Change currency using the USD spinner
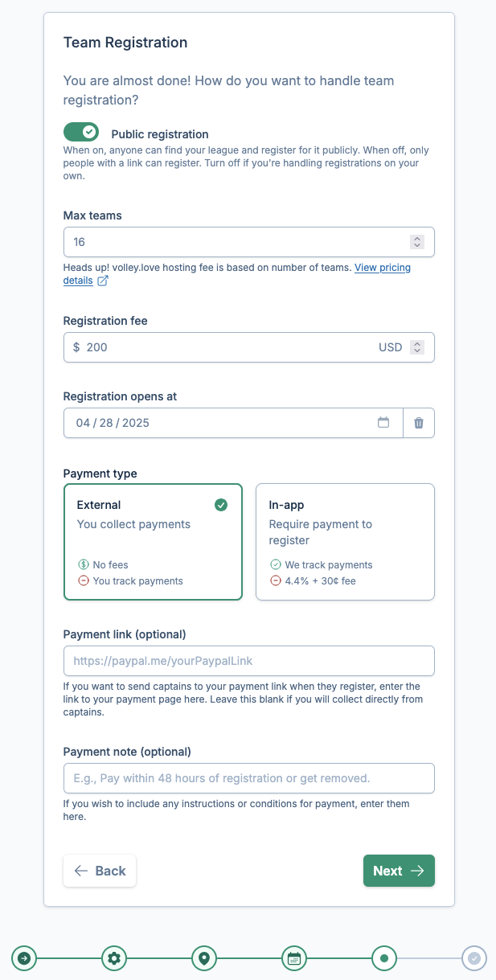Image resolution: width=496 pixels, height=980 pixels. pyautogui.click(x=416, y=346)
